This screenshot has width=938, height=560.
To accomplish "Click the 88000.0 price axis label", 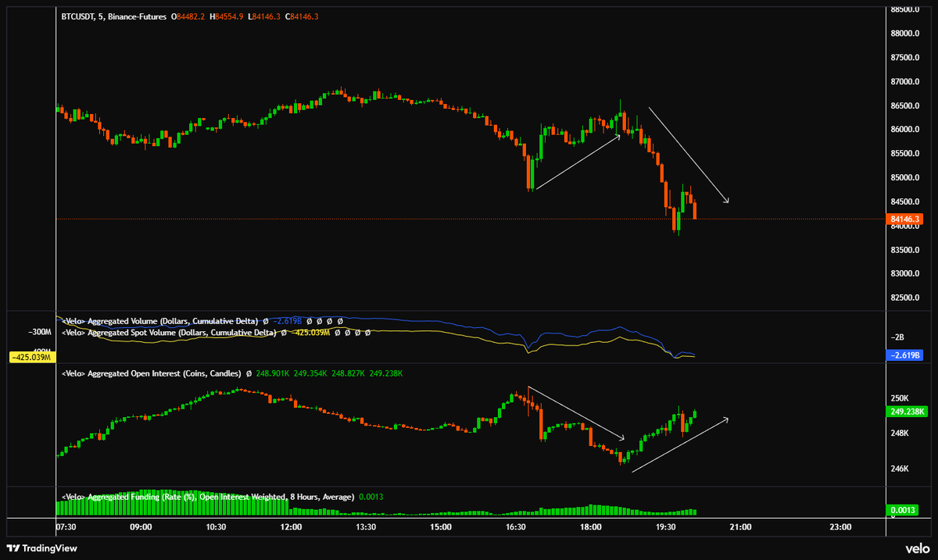I will click(905, 34).
